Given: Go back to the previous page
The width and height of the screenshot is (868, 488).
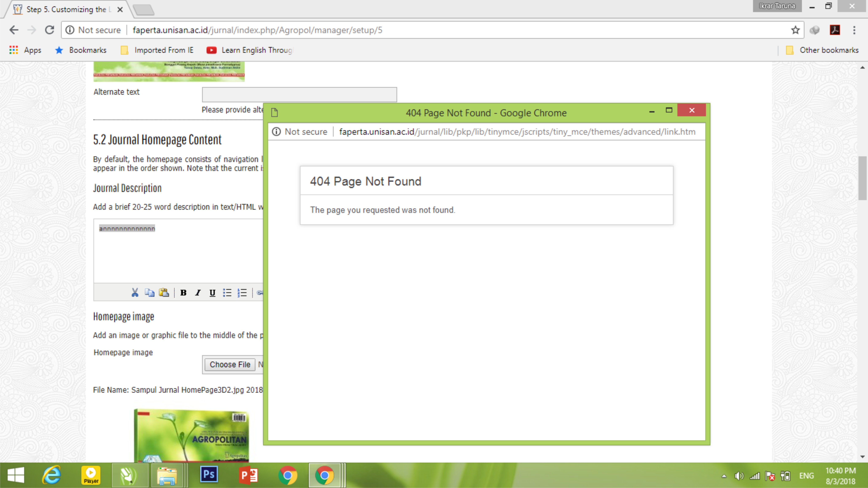Looking at the screenshot, I should tap(14, 30).
